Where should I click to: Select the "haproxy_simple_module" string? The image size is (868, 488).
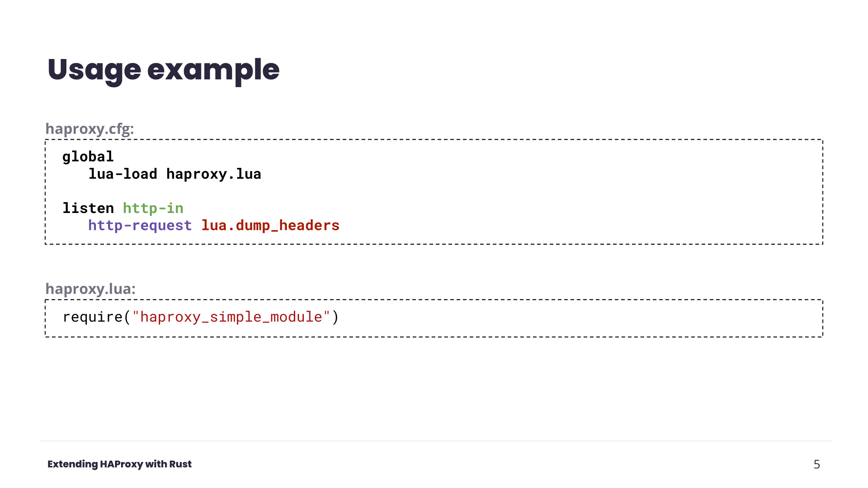click(x=231, y=317)
